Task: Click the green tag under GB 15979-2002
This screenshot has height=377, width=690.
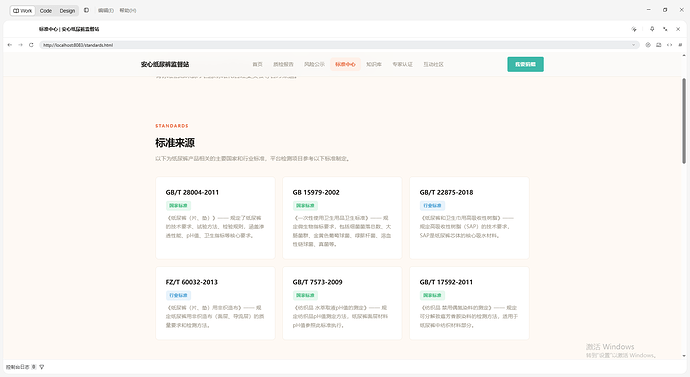Action: click(x=305, y=205)
